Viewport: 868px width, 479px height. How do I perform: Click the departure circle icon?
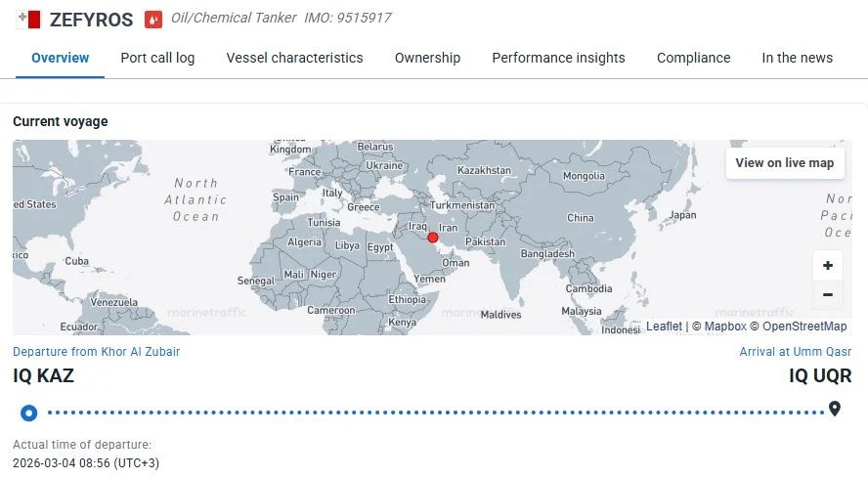point(29,413)
